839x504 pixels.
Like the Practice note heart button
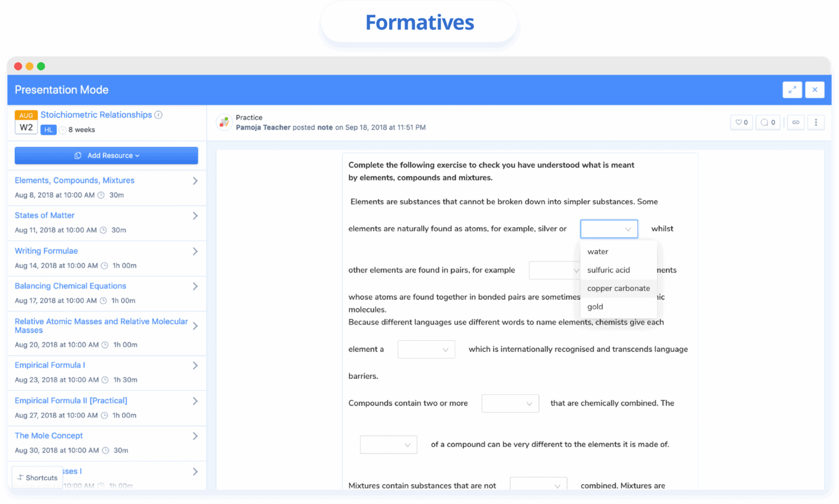point(741,123)
